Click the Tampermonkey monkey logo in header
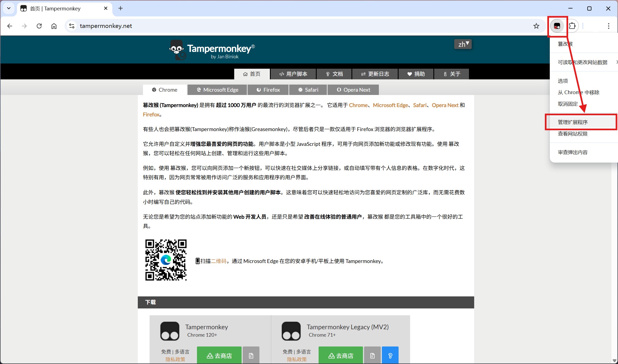 click(177, 50)
